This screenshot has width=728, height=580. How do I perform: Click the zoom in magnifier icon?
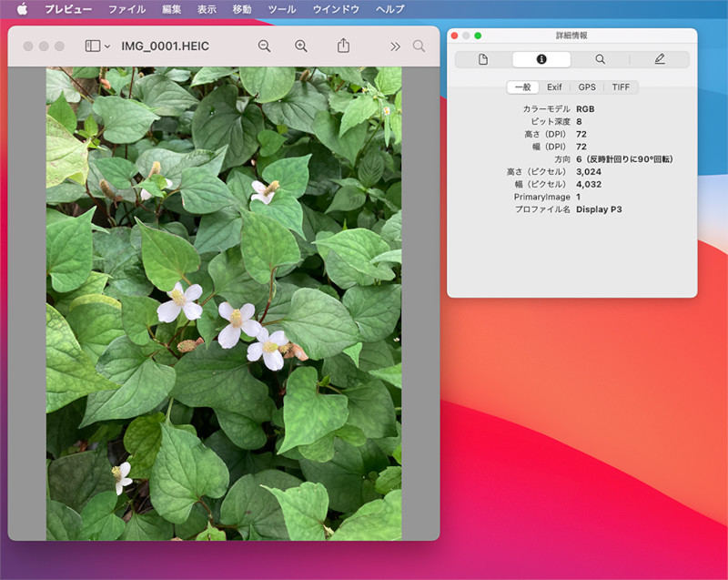[x=301, y=46]
